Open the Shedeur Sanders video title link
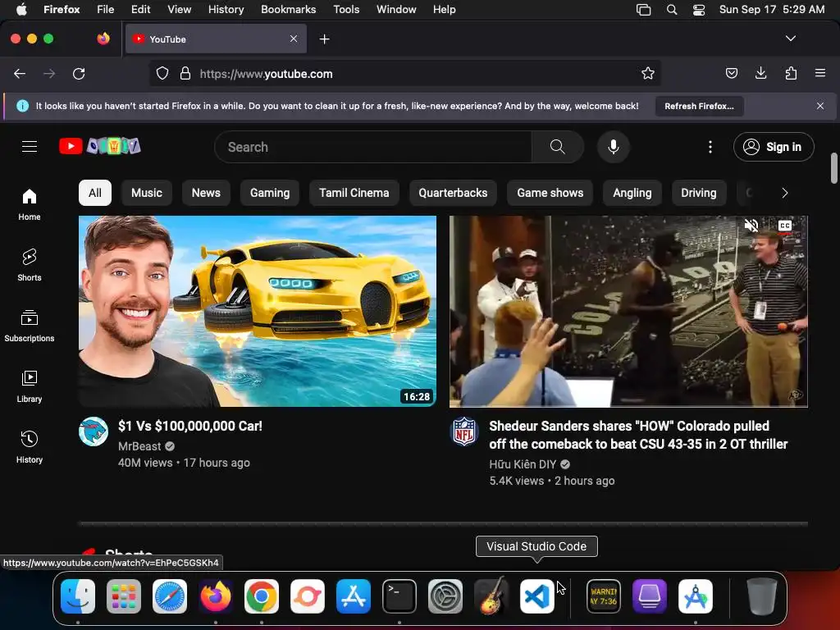840x630 pixels. pos(638,435)
